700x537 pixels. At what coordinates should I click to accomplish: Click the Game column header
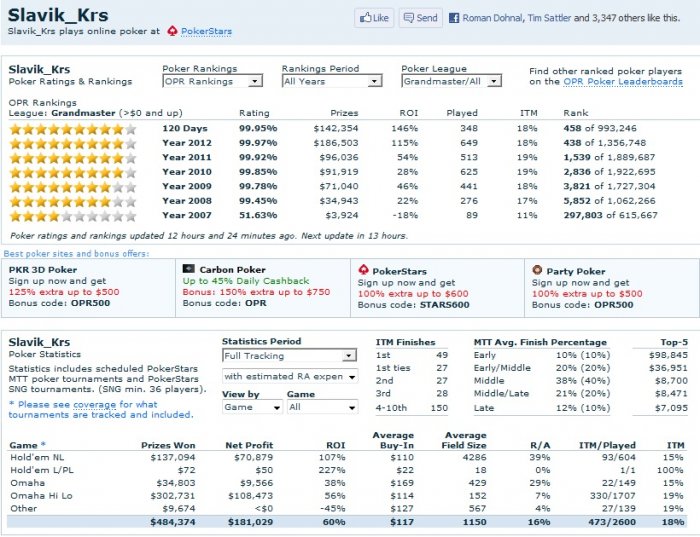pyautogui.click(x=27, y=445)
